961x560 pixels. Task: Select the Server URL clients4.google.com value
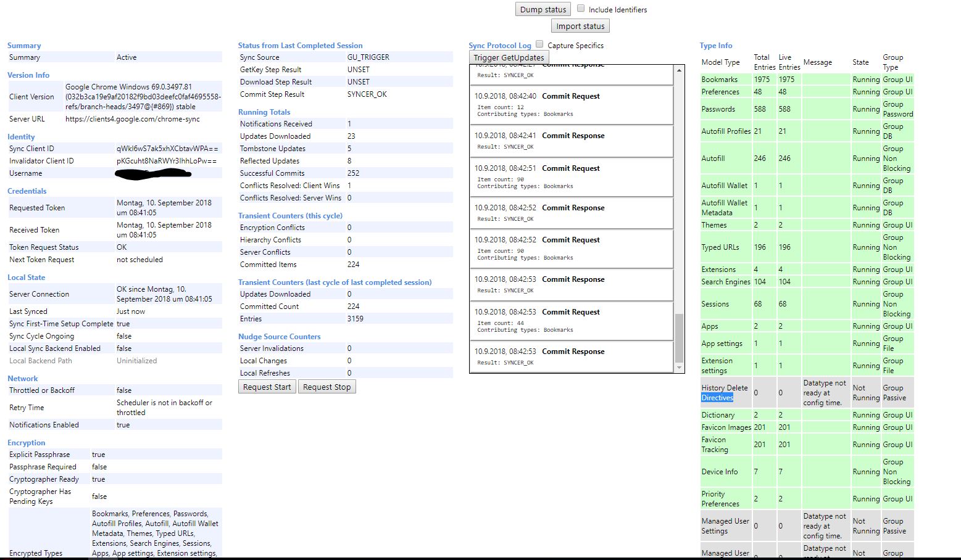[133, 119]
